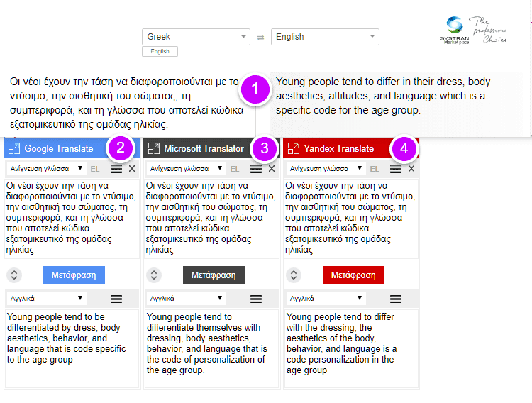
Task: Open Microsoft Translator output hamburger menu
Action: tap(256, 299)
